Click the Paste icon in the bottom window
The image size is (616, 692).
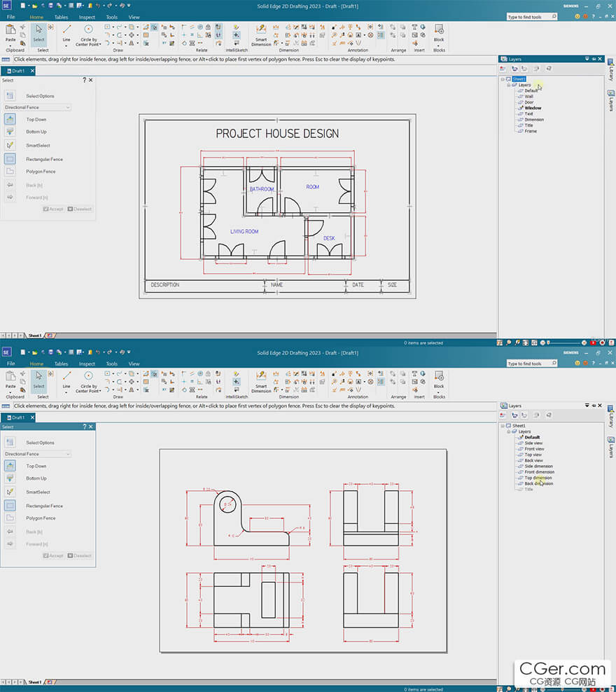[x=10, y=376]
